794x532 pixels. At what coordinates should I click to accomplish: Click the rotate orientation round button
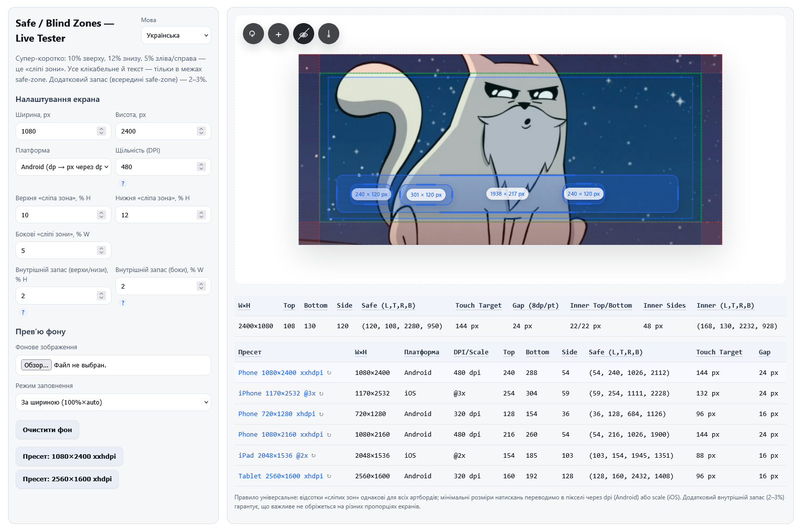click(x=253, y=34)
